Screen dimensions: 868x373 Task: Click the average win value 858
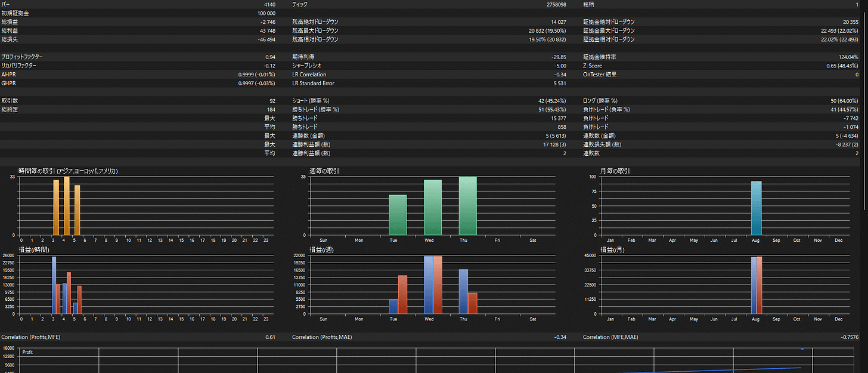tap(562, 127)
